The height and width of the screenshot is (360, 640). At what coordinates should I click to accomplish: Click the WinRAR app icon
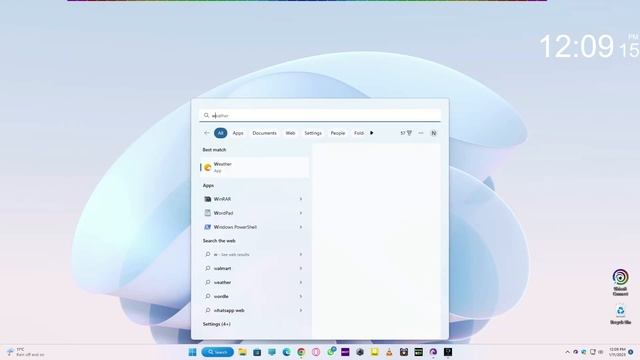tap(207, 199)
